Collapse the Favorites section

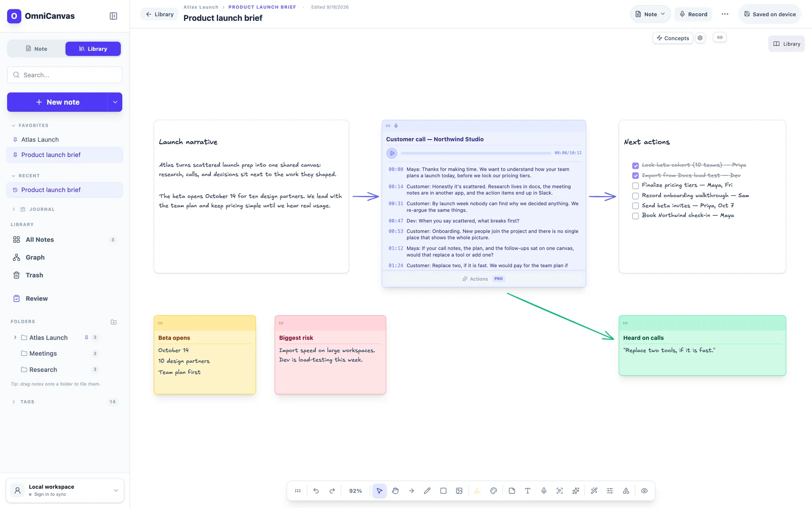coord(14,126)
